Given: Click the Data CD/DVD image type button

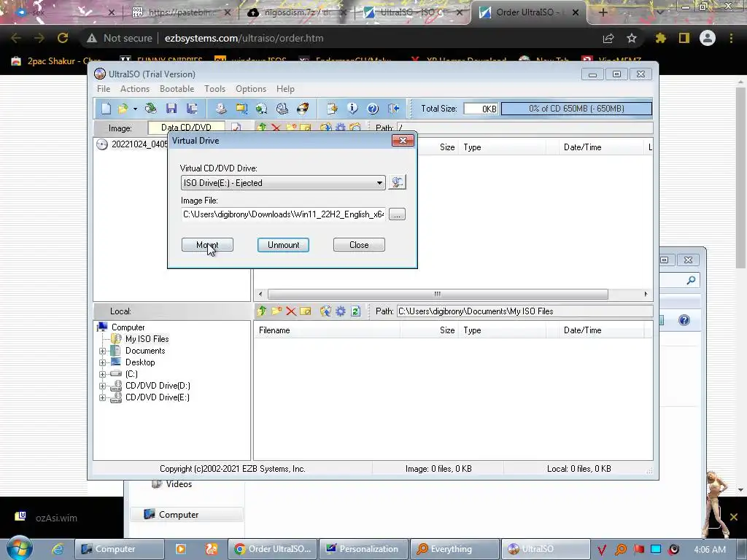Looking at the screenshot, I should pyautogui.click(x=186, y=128).
